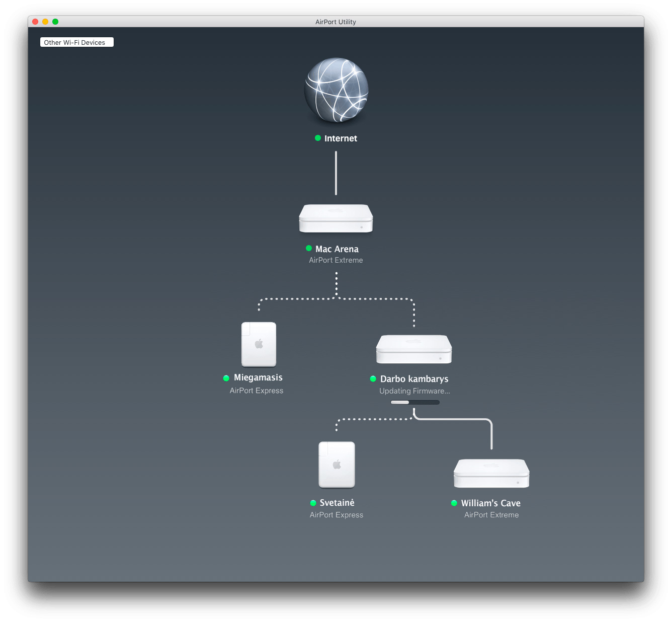Click the Updating Firmware status text
This screenshot has width=672, height=622.
414,391
